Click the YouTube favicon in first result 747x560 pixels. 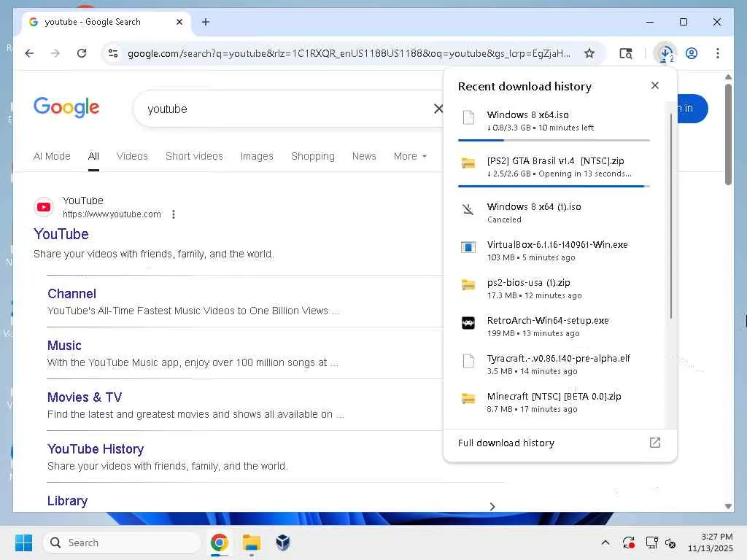pyautogui.click(x=43, y=207)
